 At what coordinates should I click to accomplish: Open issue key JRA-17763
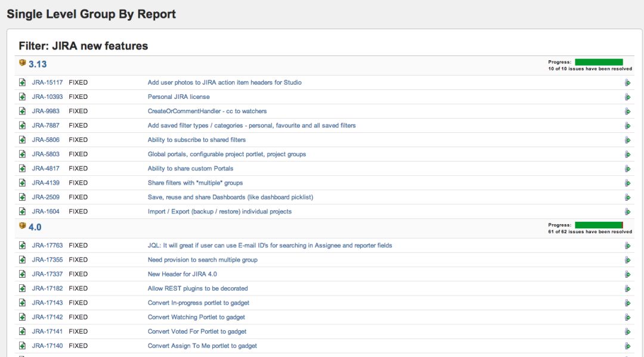pyautogui.click(x=47, y=246)
